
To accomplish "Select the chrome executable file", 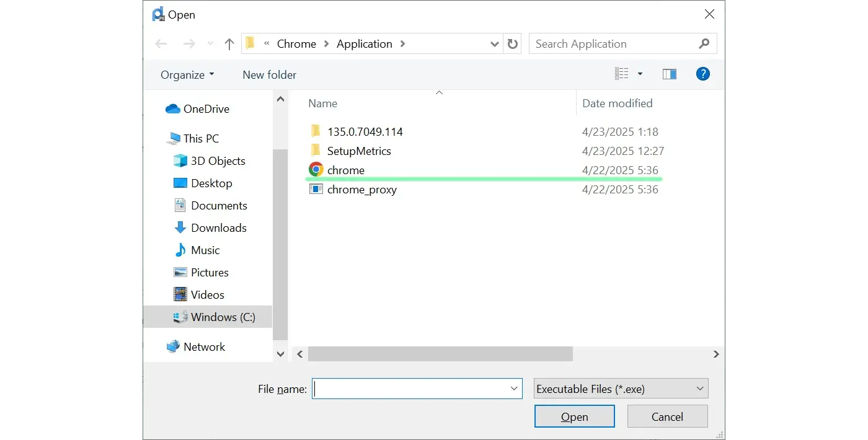I will pyautogui.click(x=345, y=170).
